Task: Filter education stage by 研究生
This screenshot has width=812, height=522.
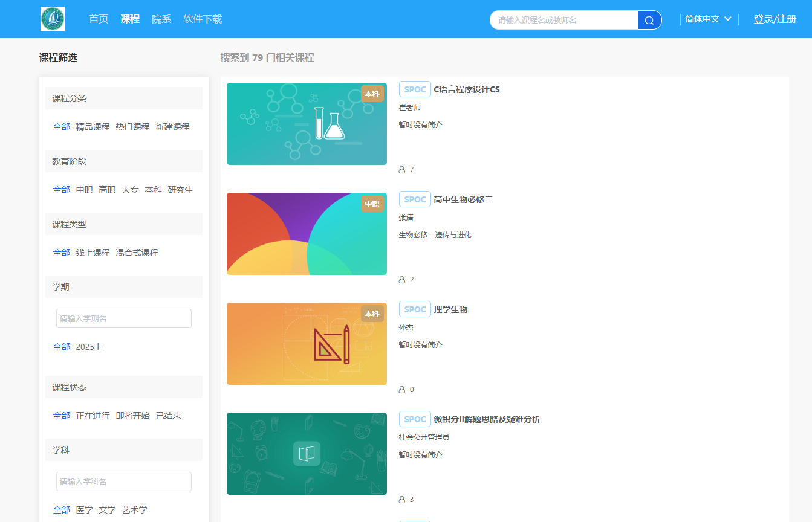Action: (181, 190)
